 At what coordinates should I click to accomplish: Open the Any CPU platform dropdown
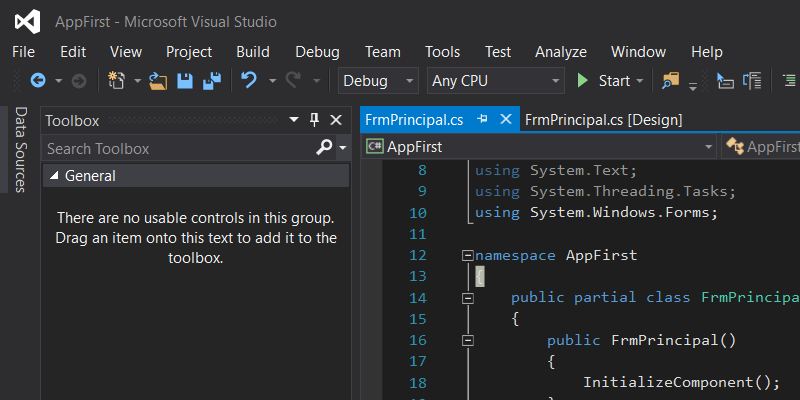[x=495, y=81]
